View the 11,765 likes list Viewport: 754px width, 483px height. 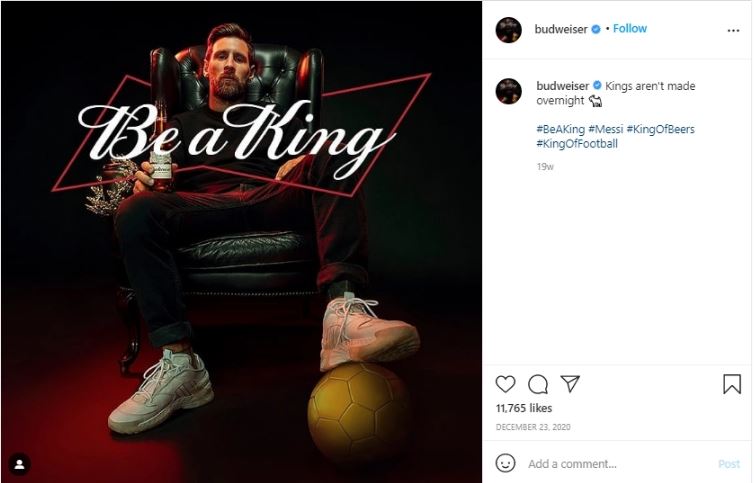point(524,408)
